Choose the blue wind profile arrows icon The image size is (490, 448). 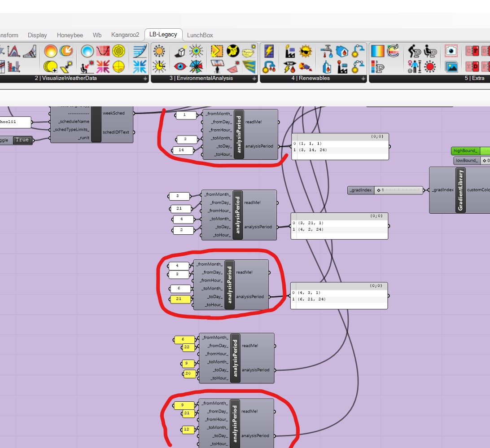point(140,51)
